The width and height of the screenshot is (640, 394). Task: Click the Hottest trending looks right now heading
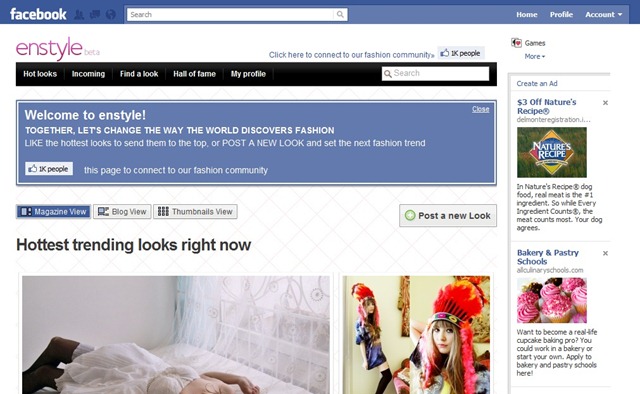tap(133, 245)
